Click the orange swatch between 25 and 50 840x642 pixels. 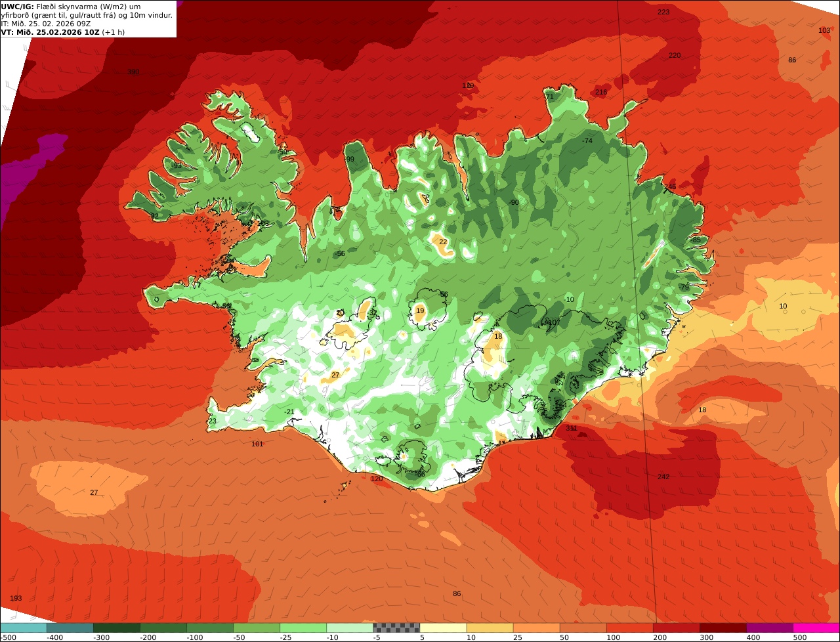click(536, 628)
